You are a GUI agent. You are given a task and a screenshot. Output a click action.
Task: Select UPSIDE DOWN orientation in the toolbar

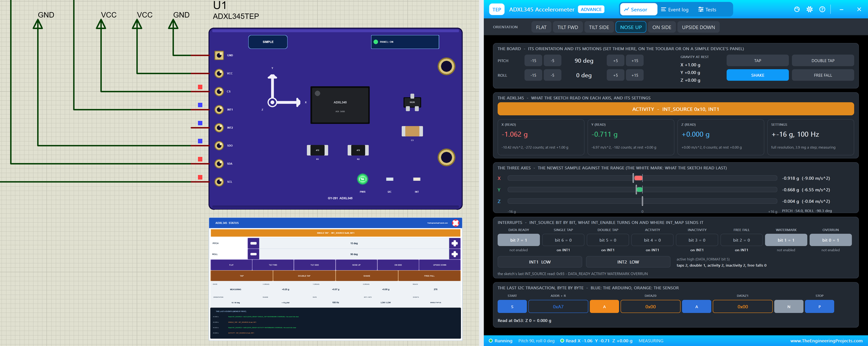coord(698,27)
